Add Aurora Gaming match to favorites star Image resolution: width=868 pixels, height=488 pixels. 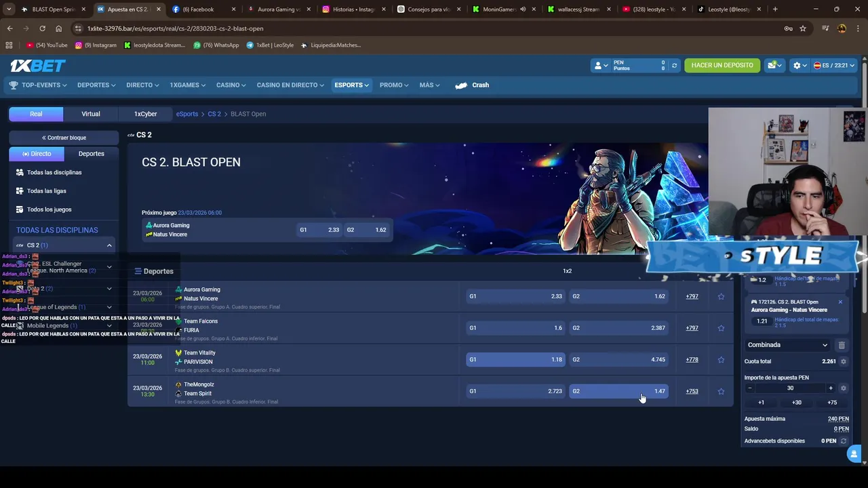pyautogui.click(x=721, y=296)
